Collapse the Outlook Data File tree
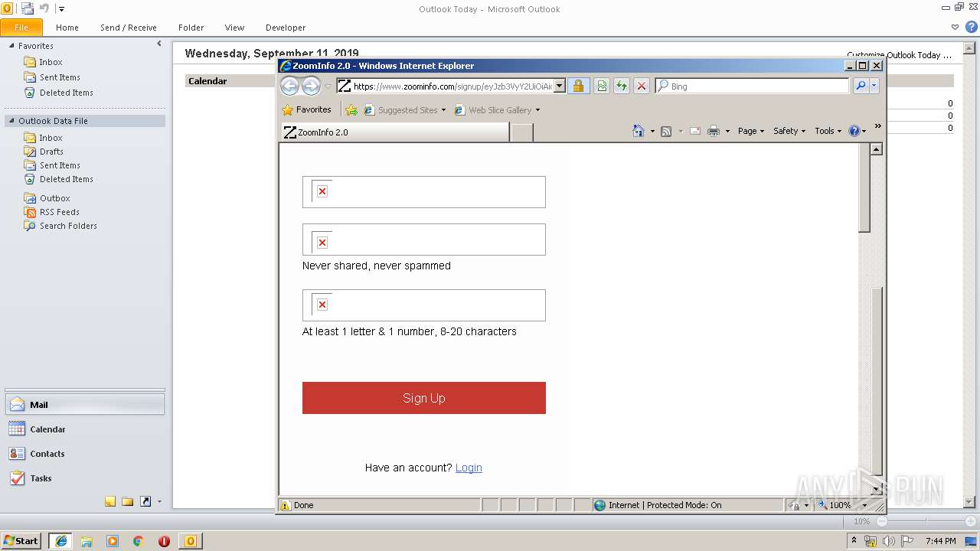The image size is (980, 551). 11,121
